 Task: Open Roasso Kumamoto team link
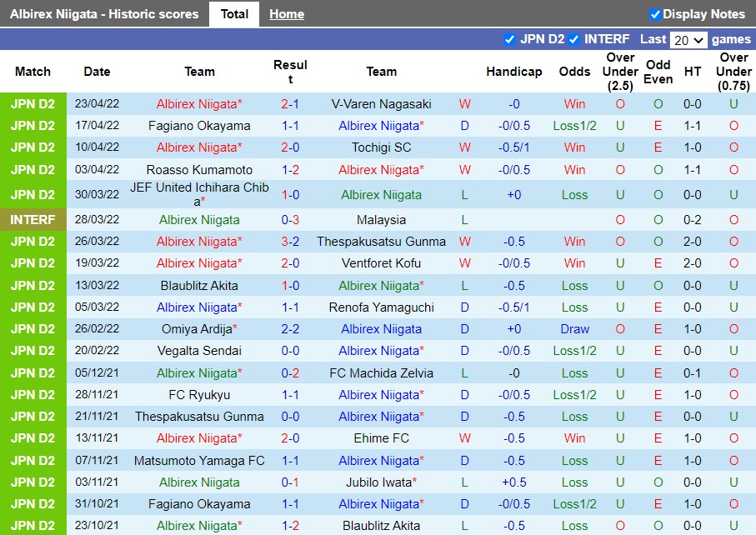click(199, 170)
